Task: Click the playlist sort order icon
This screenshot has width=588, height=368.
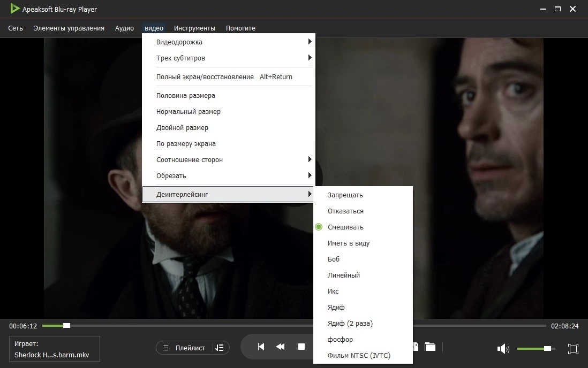Action: click(220, 348)
